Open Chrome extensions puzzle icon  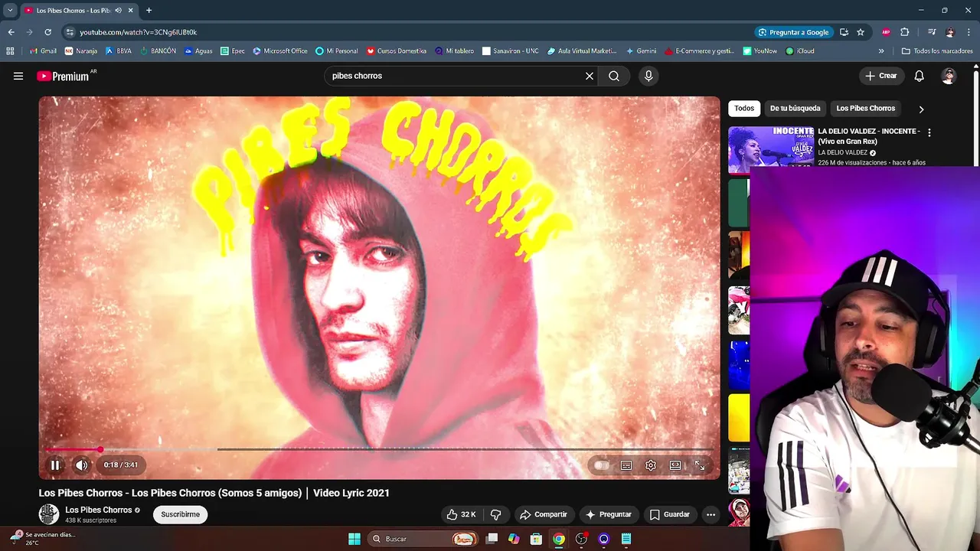904,32
